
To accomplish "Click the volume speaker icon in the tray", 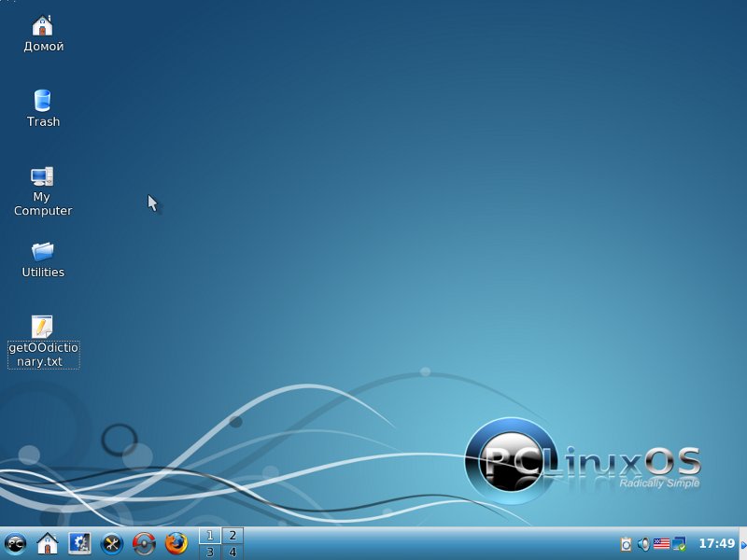I will [643, 543].
